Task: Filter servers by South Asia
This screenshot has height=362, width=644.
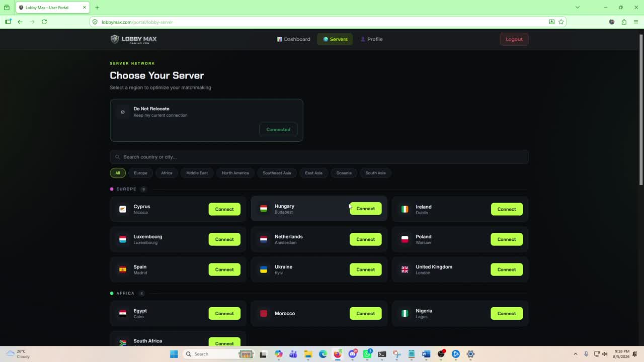Action: (376, 173)
